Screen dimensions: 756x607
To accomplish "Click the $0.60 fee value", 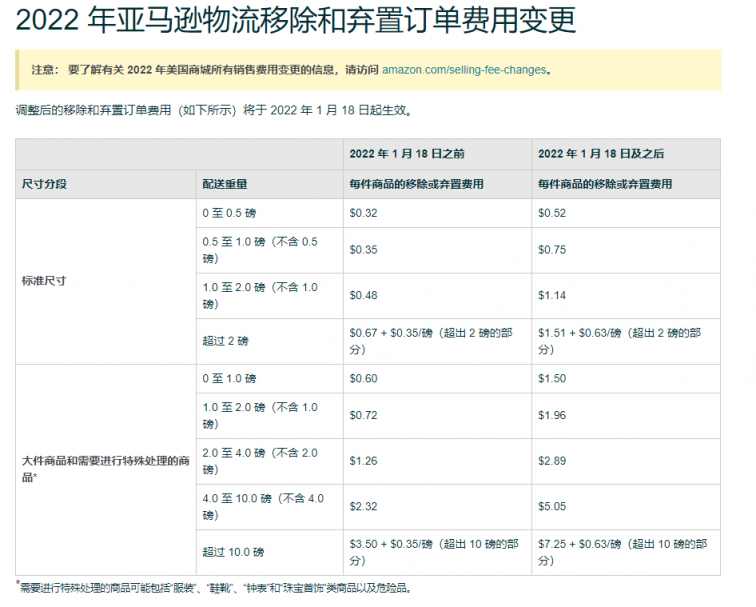I will click(364, 378).
